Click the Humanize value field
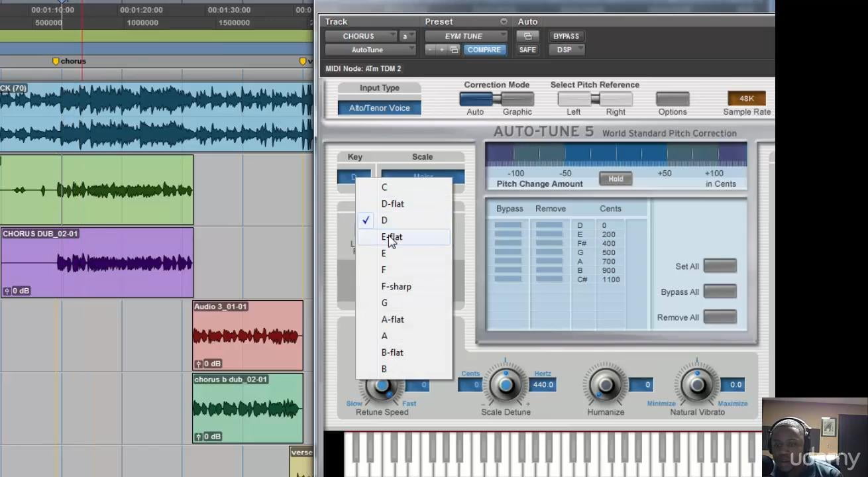Viewport: 868px width, 477px height. pos(641,385)
